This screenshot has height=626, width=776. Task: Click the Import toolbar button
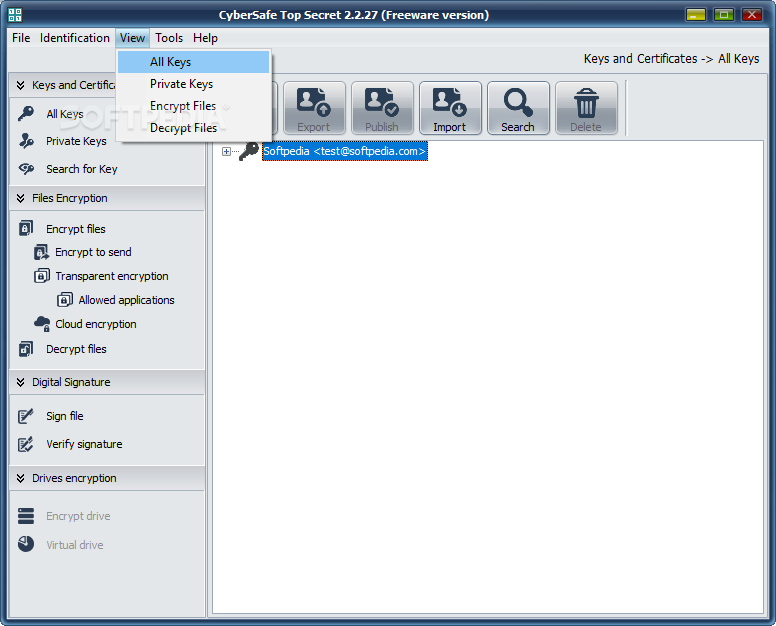450,108
